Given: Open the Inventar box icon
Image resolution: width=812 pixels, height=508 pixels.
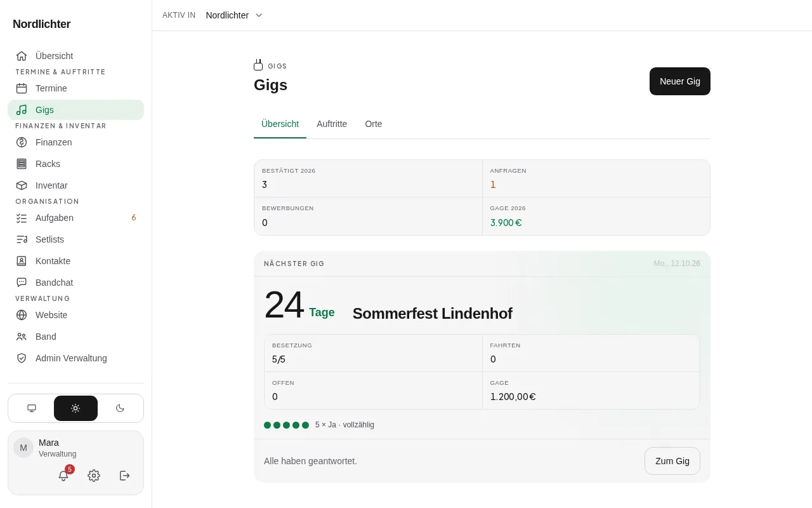Looking at the screenshot, I should pyautogui.click(x=22, y=185).
